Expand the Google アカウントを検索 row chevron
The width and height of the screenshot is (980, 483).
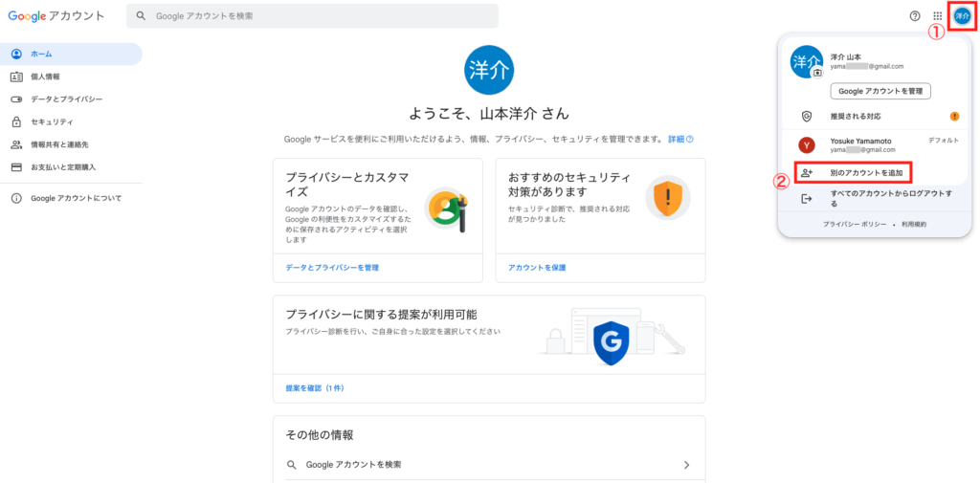687,465
